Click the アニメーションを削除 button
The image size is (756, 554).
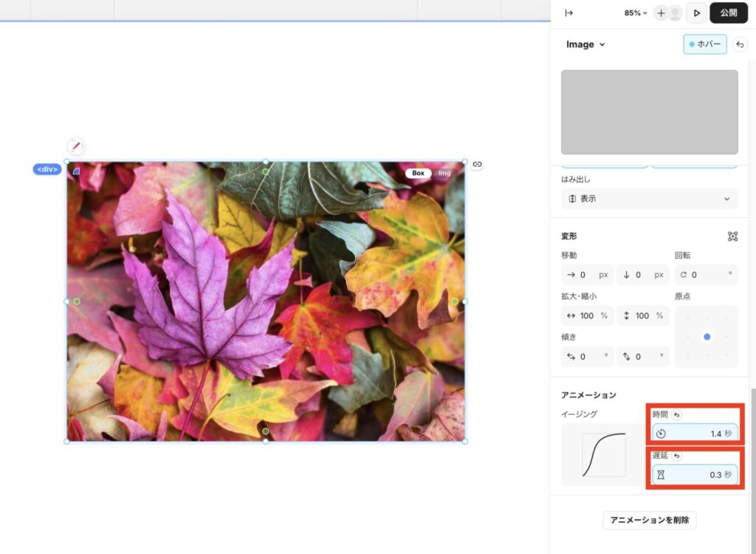click(x=649, y=520)
